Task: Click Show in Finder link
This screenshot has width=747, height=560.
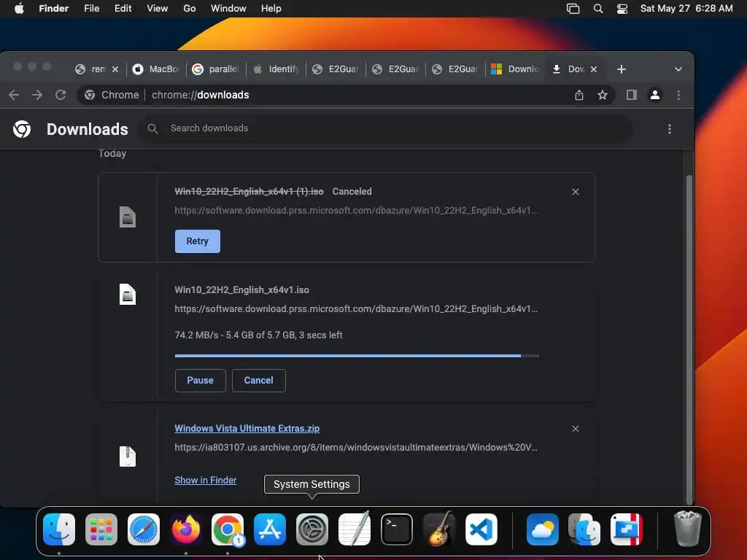Action: 205,480
